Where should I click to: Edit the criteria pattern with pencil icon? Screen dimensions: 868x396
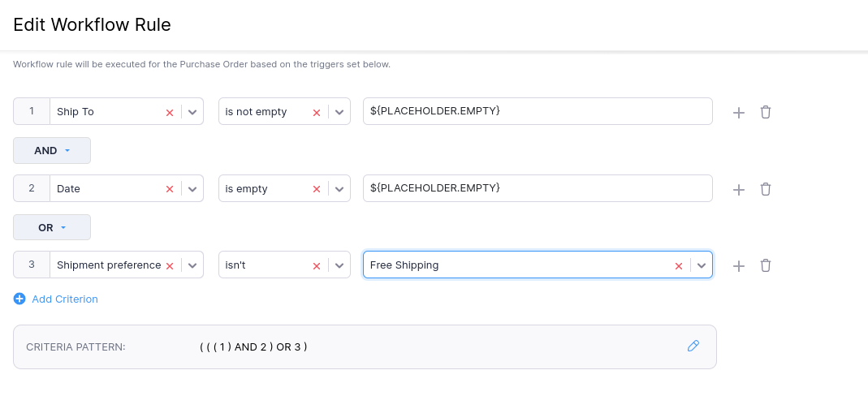pos(693,346)
